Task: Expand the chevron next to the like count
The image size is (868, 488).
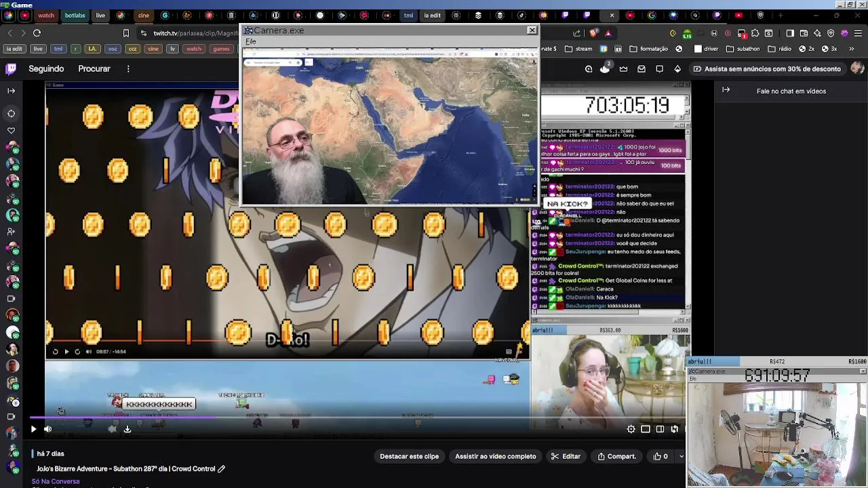Action: pyautogui.click(x=681, y=456)
